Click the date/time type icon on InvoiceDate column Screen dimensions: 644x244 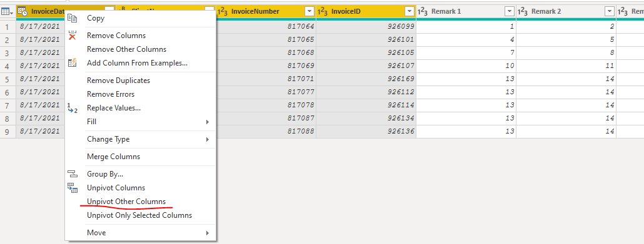[23, 11]
